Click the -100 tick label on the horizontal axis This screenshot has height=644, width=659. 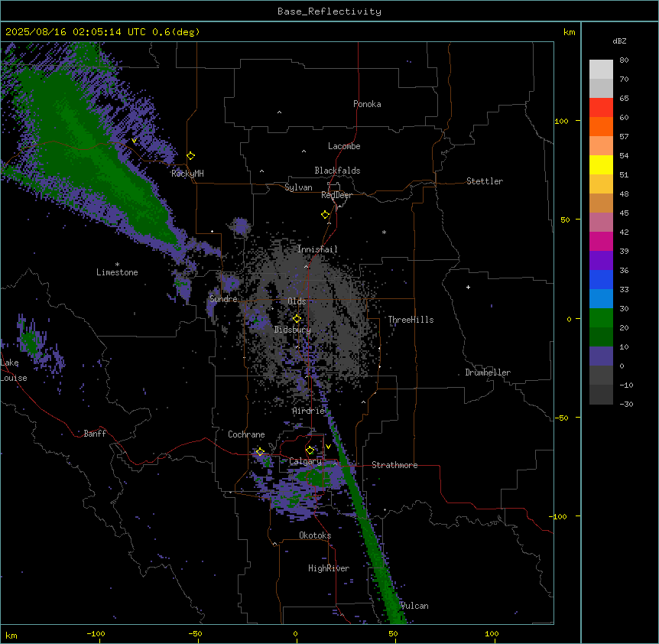tap(96, 633)
